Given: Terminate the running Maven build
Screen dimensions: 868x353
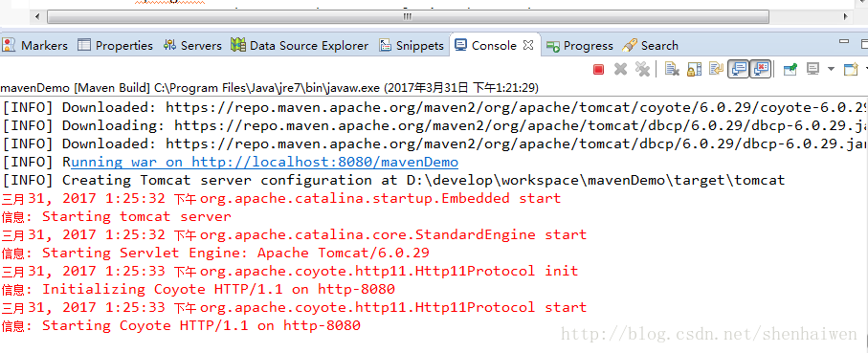Looking at the screenshot, I should (x=598, y=69).
